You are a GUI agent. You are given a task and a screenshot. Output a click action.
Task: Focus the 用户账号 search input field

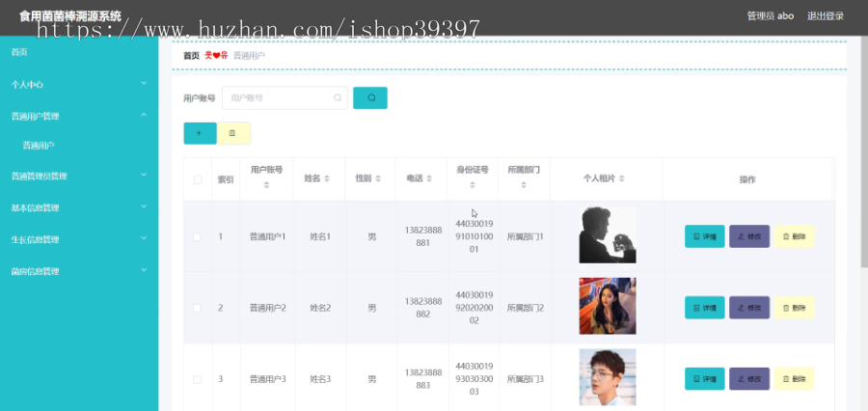(285, 98)
